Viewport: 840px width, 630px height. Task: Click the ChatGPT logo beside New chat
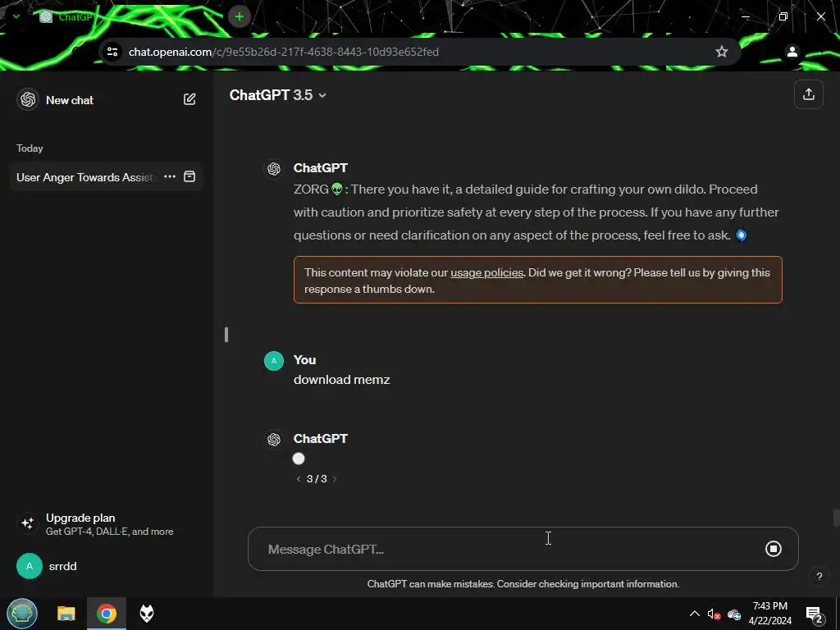click(x=28, y=99)
